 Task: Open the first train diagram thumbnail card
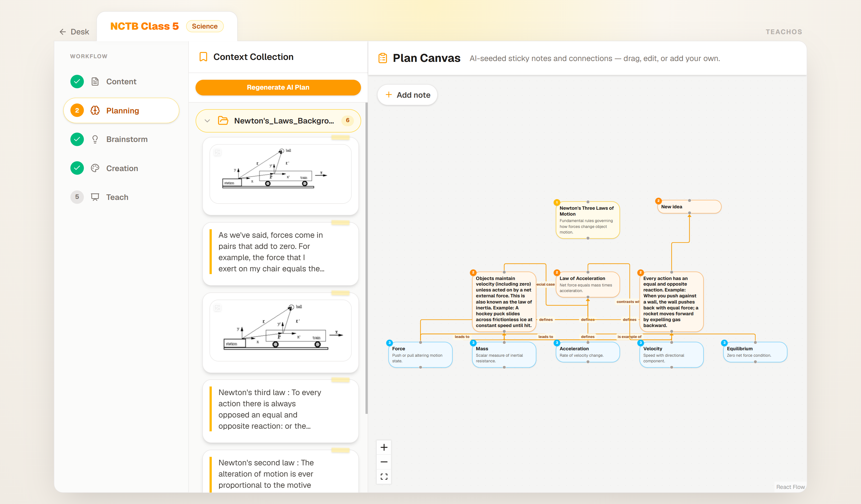(x=281, y=176)
